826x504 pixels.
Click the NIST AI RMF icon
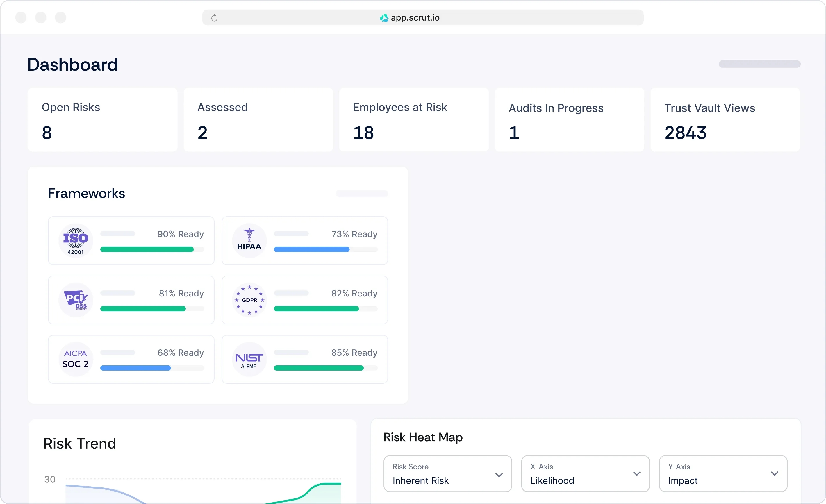(249, 359)
